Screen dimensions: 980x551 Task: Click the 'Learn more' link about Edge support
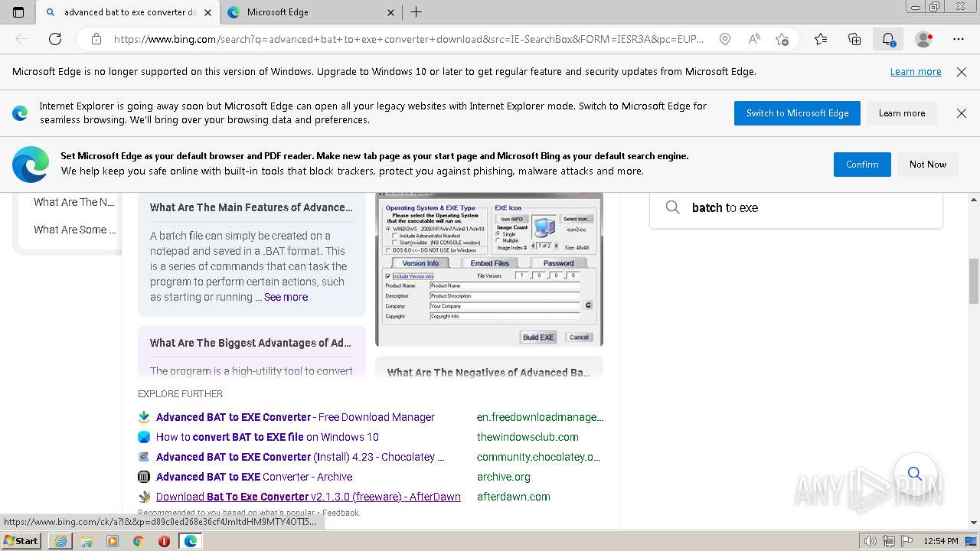[916, 72]
